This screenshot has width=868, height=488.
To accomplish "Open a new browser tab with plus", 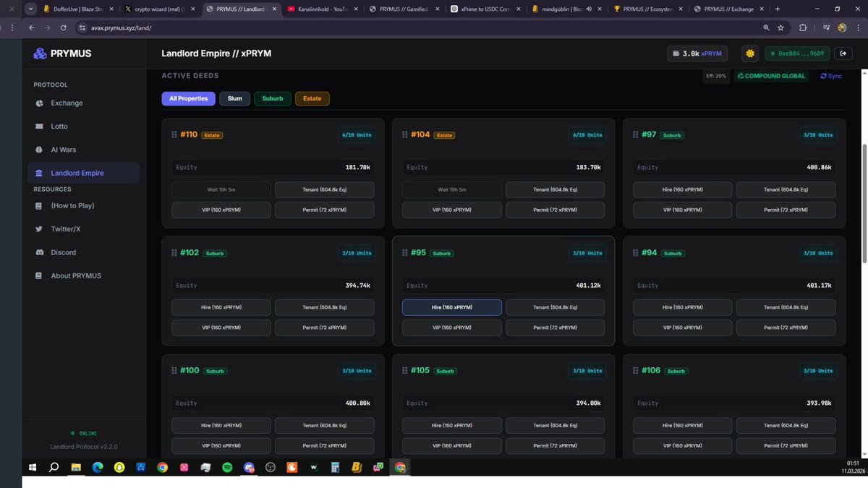I will (x=778, y=9).
